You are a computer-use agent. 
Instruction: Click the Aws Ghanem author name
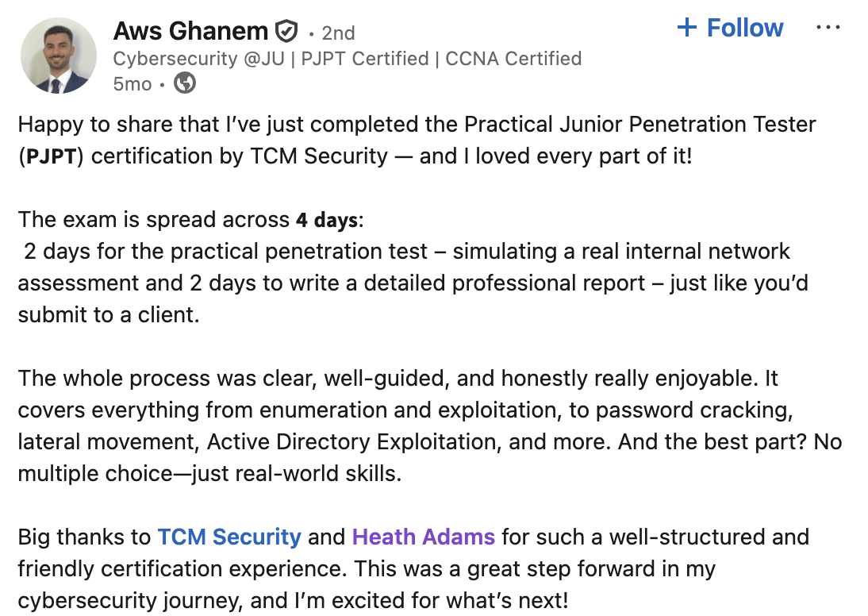190,32
